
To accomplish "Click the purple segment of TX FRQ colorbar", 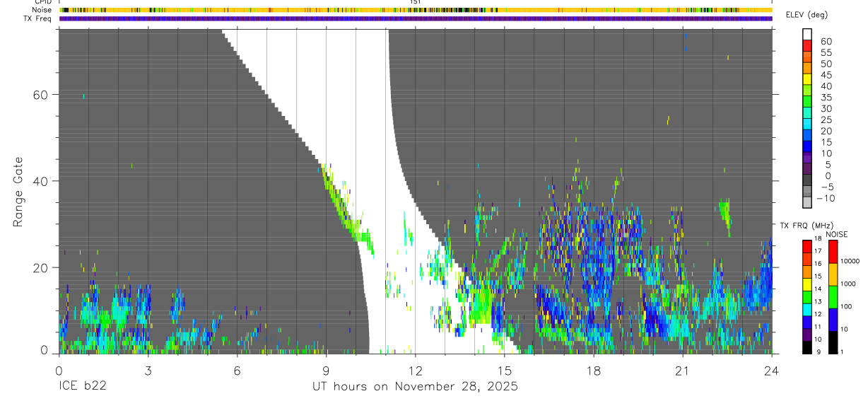I will (807, 335).
